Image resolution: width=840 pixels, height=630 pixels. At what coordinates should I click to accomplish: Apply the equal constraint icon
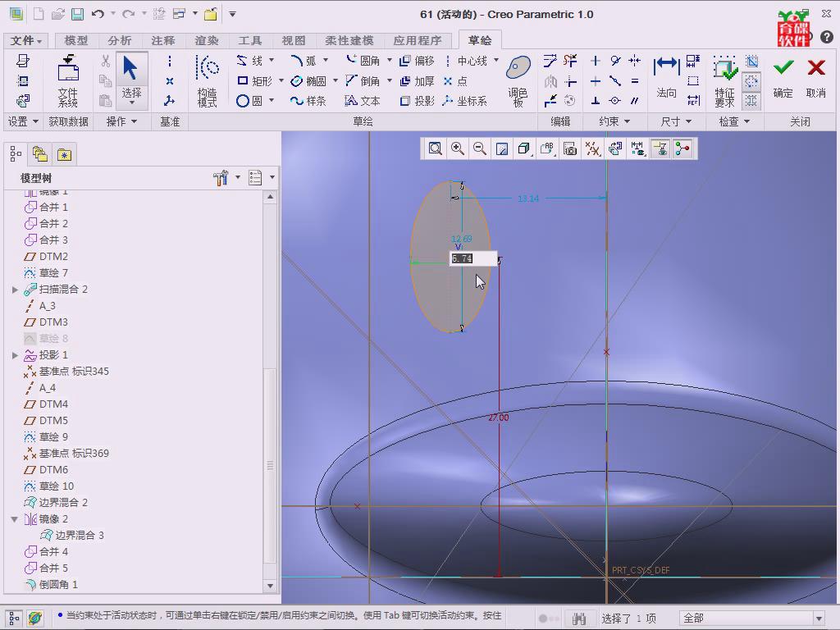click(635, 81)
